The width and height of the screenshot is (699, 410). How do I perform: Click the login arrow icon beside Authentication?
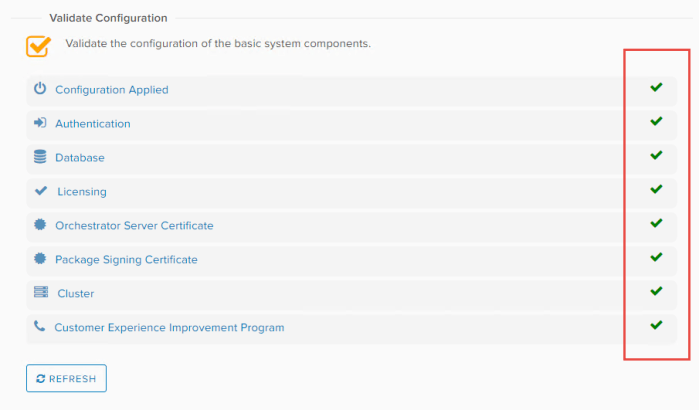pos(40,122)
